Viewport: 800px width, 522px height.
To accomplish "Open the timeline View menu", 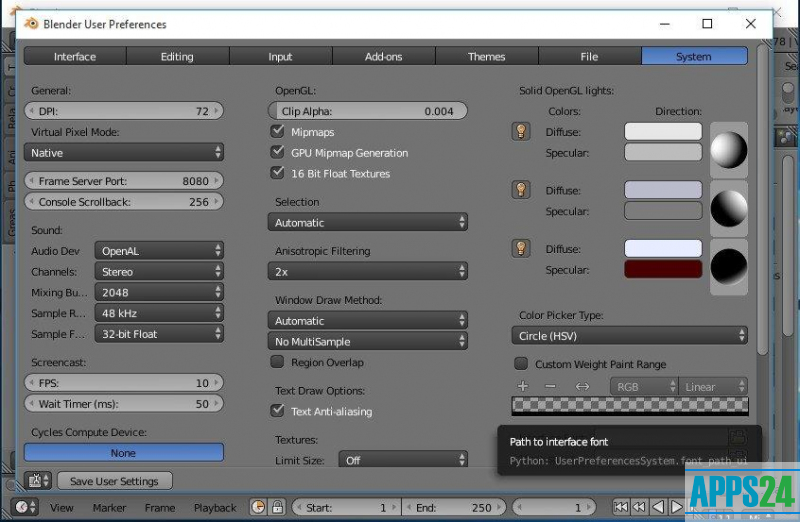I will [x=62, y=507].
